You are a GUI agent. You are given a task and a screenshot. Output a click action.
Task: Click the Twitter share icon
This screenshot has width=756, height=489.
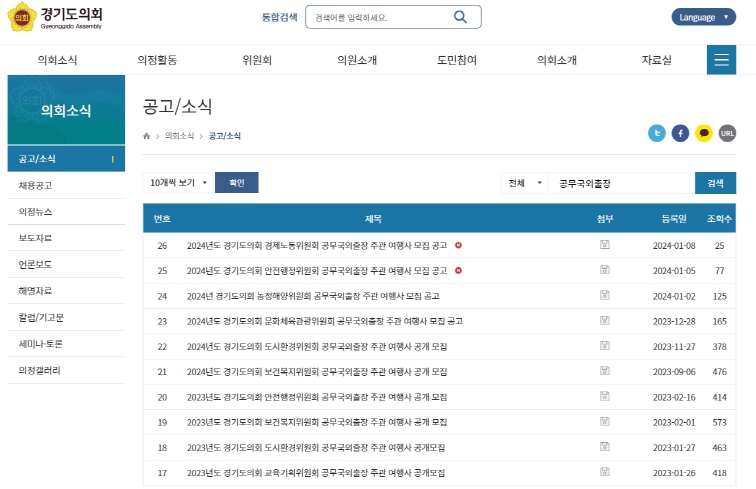click(x=657, y=133)
